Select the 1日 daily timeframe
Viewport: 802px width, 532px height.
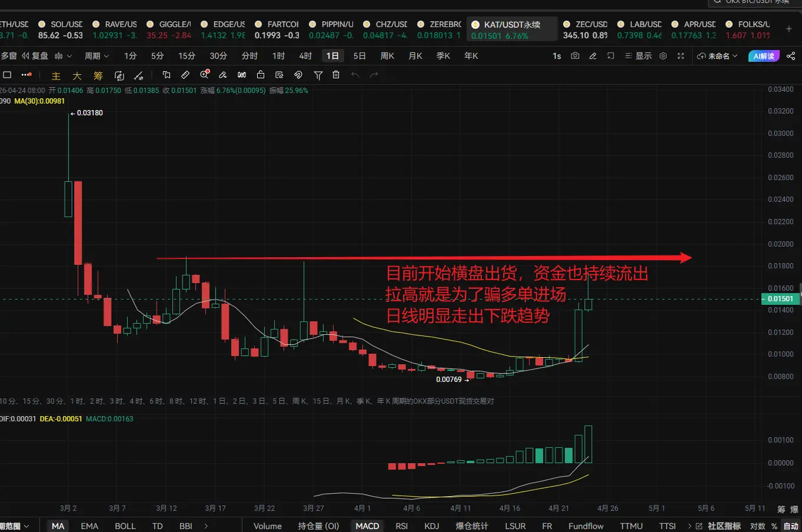point(332,56)
